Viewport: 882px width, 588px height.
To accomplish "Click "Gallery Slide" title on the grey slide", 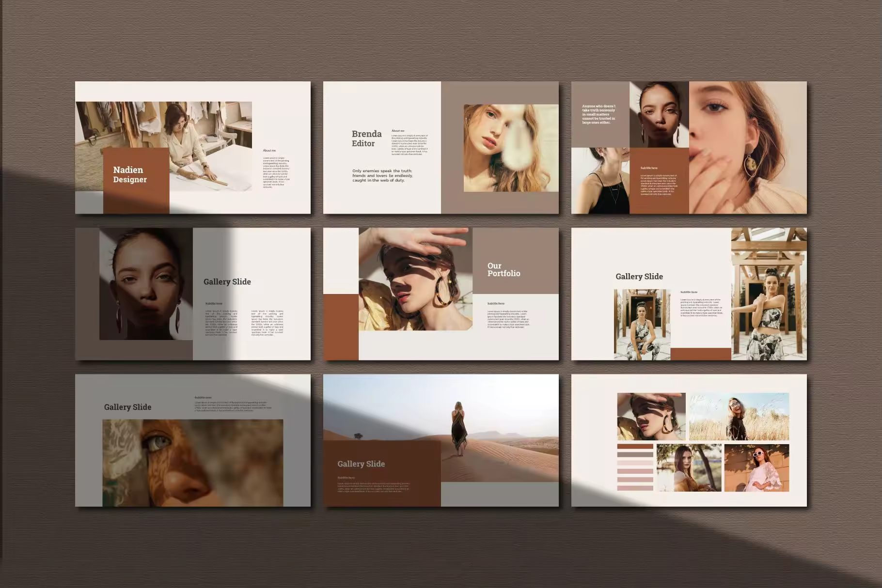I will point(127,407).
